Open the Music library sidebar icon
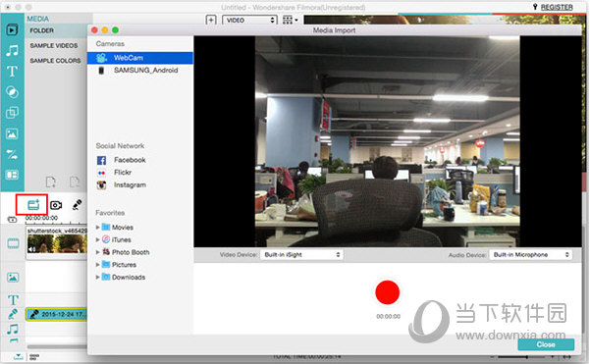The height and width of the screenshot is (364, 590). 12,50
